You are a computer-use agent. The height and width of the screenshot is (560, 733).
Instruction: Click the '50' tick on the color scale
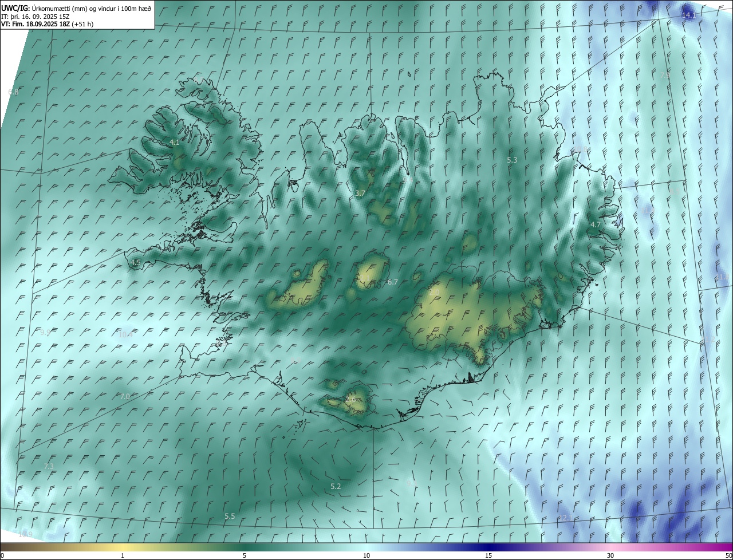click(x=728, y=555)
